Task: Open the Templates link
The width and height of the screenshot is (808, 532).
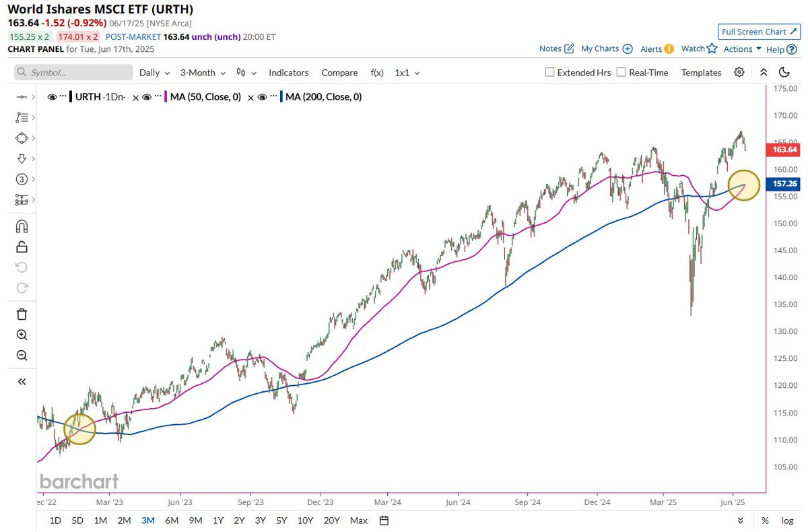Action: tap(701, 73)
